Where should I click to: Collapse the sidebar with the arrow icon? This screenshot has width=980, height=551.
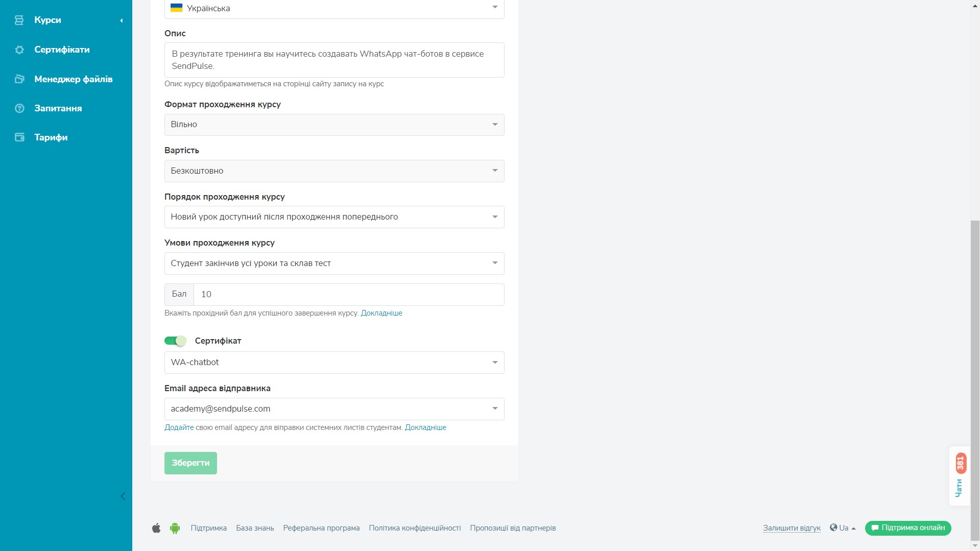(x=123, y=496)
